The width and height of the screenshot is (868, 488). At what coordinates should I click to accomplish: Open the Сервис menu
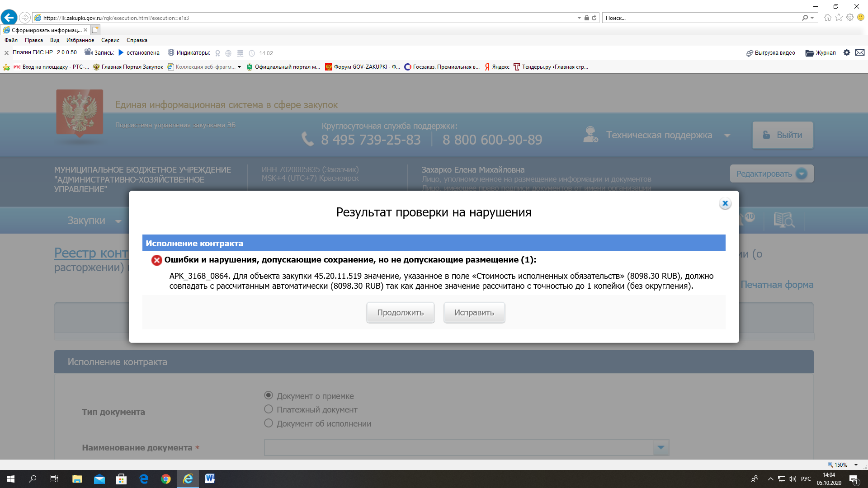[110, 40]
